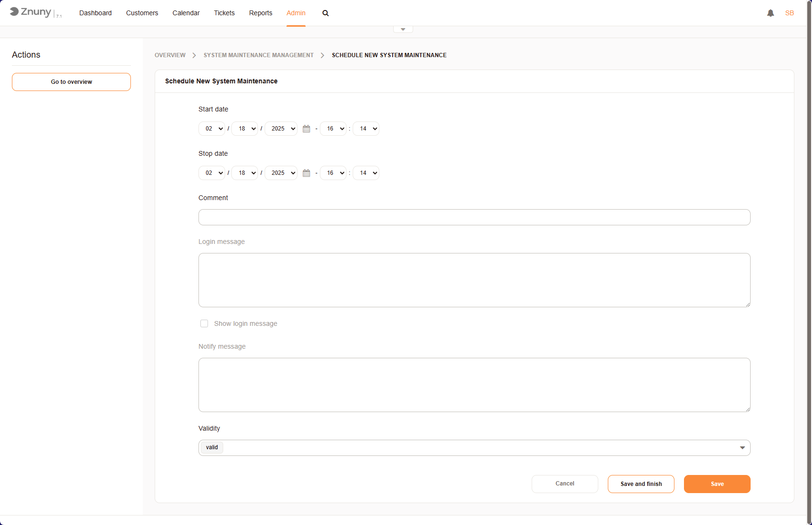Open the Start date hour dropdown

pos(333,129)
